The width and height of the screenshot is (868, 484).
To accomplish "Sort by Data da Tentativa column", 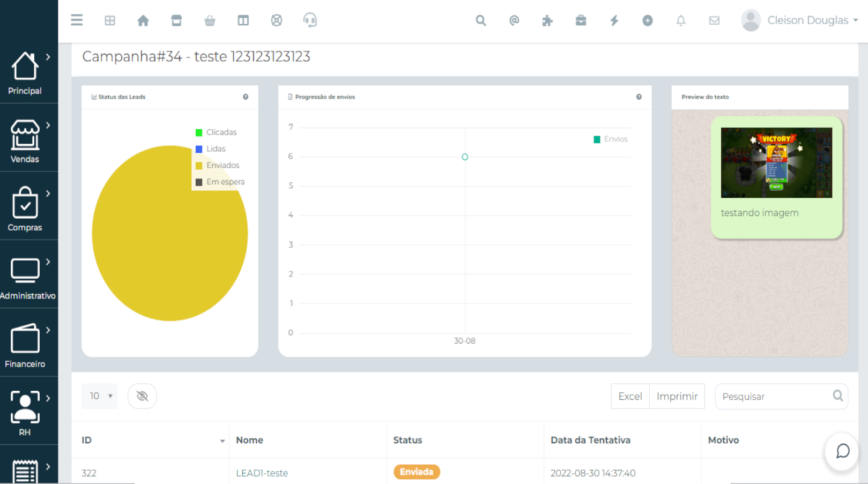I will [622, 440].
